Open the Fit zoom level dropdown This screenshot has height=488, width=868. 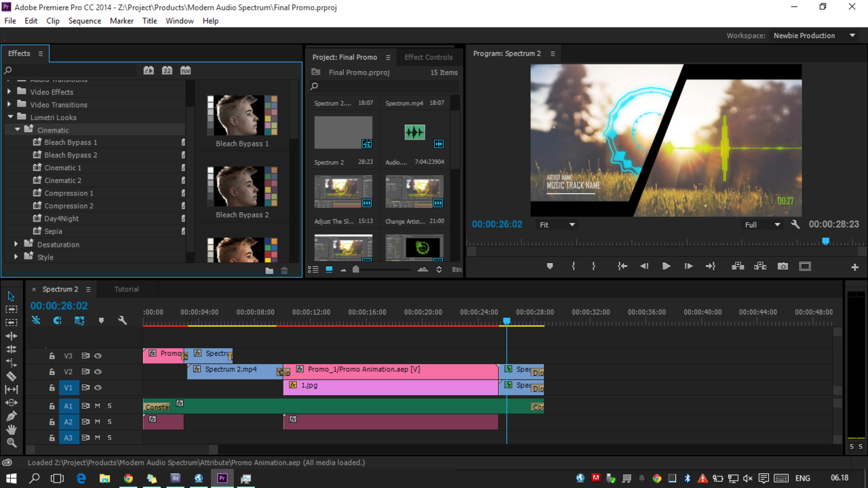[x=557, y=224]
